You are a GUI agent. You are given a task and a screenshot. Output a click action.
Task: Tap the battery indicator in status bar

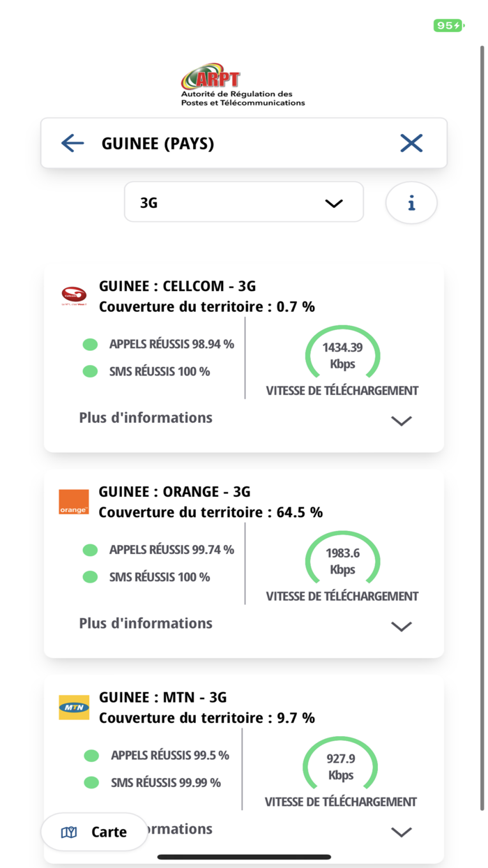[448, 26]
